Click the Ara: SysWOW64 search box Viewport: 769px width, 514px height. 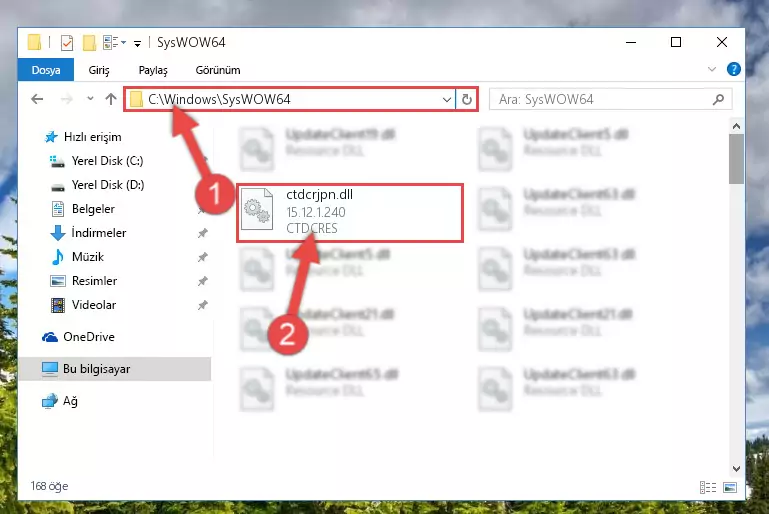pyautogui.click(x=611, y=100)
